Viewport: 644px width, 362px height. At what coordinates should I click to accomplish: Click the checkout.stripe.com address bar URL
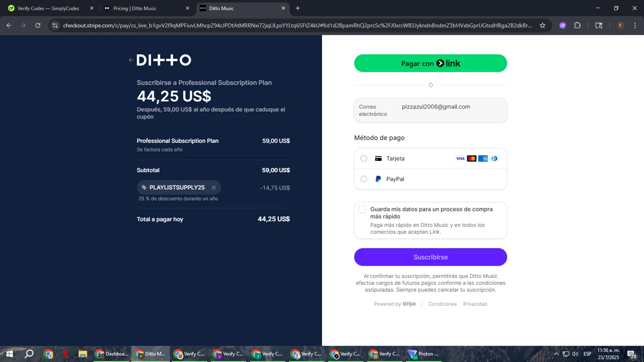coord(297,25)
